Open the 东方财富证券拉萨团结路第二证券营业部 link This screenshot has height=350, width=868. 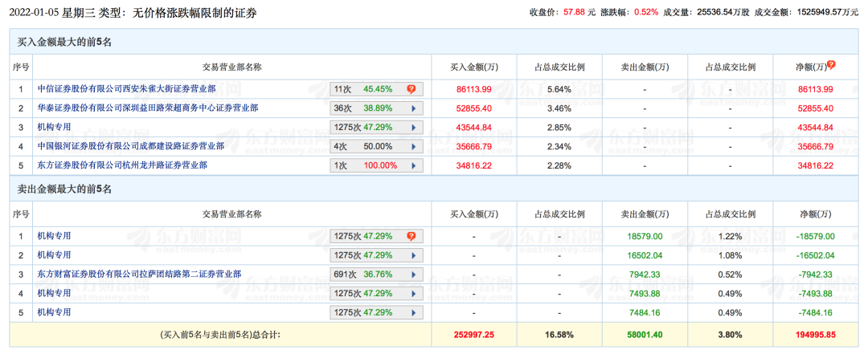[x=139, y=274]
